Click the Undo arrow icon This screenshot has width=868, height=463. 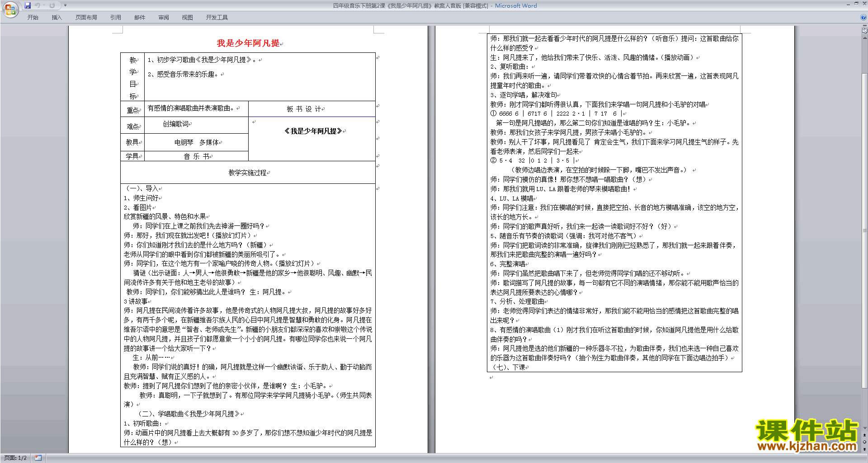pyautogui.click(x=38, y=5)
